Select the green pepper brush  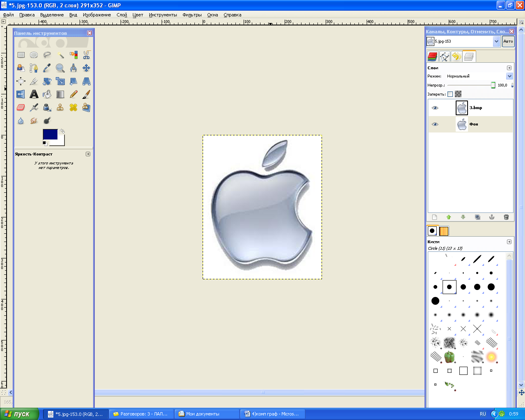[x=450, y=357]
